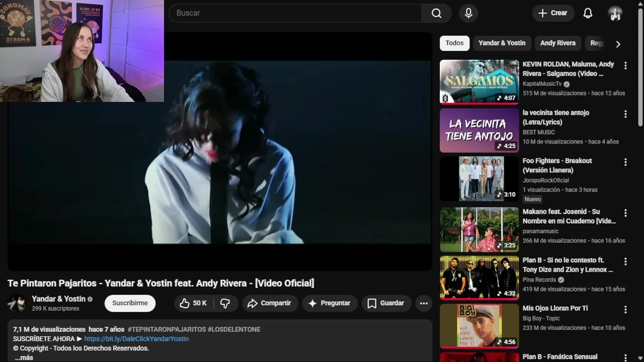Click the Preguntar button
The height and width of the screenshot is (362, 644).
(330, 303)
